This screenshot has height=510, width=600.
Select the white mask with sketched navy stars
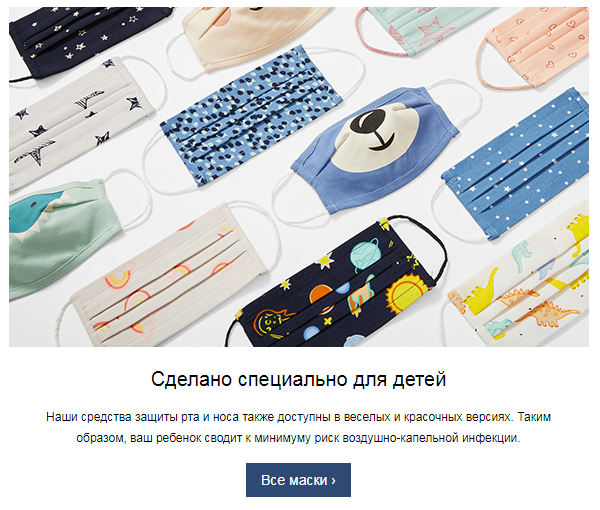pos(77,122)
